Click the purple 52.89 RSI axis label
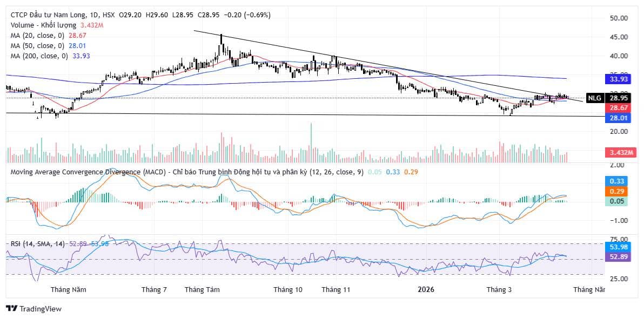 (618, 257)
